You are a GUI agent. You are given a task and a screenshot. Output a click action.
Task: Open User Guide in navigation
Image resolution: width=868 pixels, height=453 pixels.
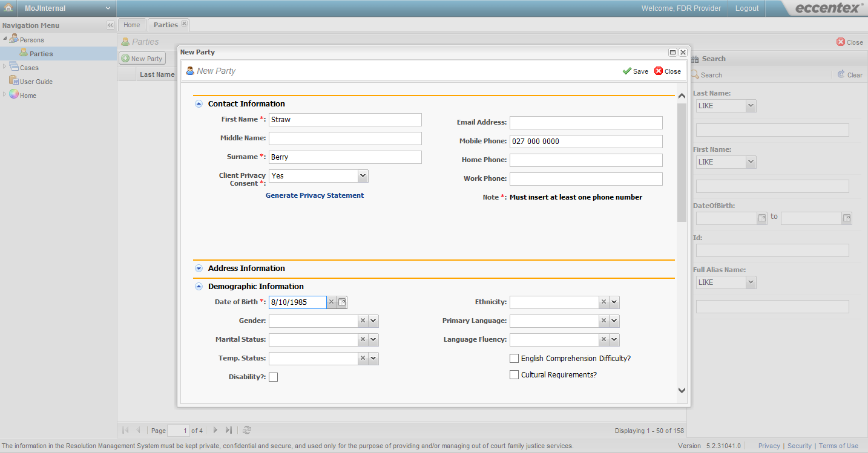(36, 82)
